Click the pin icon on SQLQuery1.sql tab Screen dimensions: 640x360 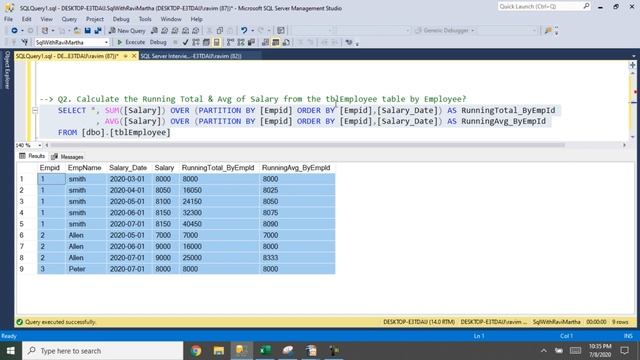point(126,56)
